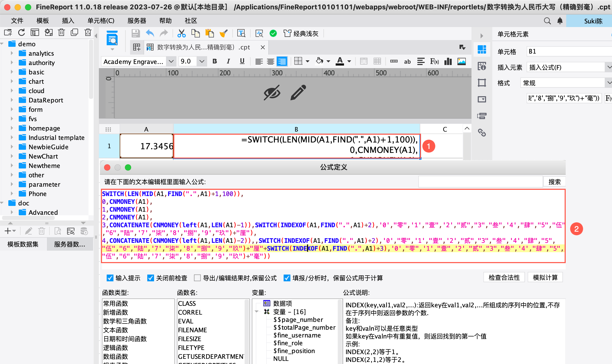Enable 导出/编辑结果时,保留公式 checkbox
Screen dimensions: 612x364
click(x=197, y=278)
